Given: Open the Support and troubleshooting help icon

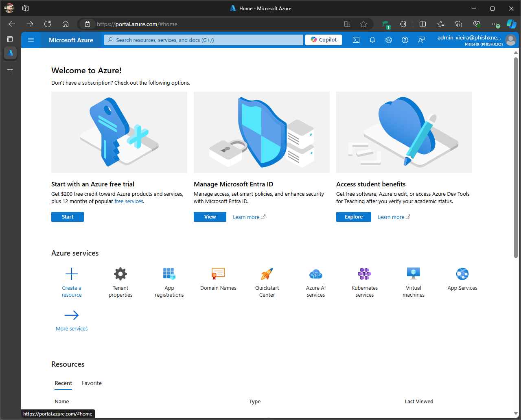Looking at the screenshot, I should point(405,40).
